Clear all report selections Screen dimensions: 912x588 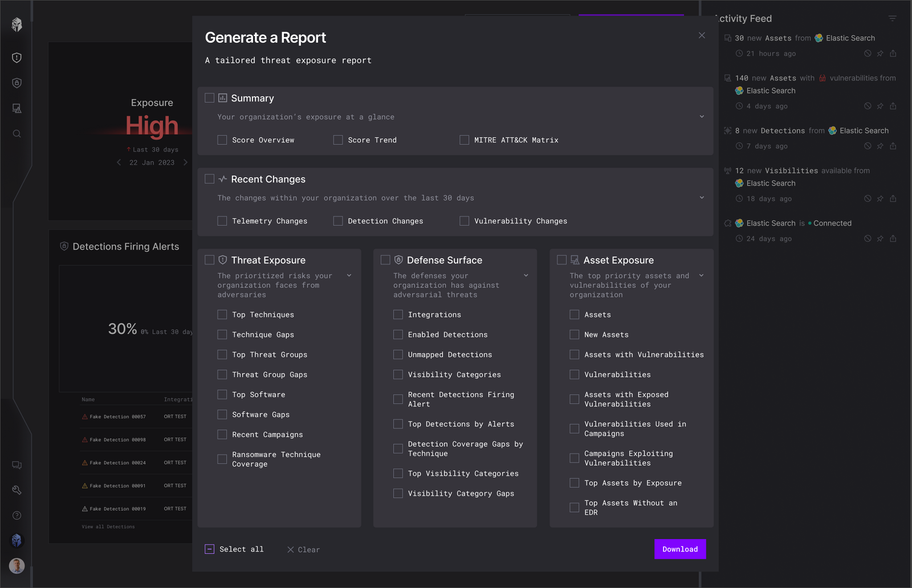[x=304, y=550]
